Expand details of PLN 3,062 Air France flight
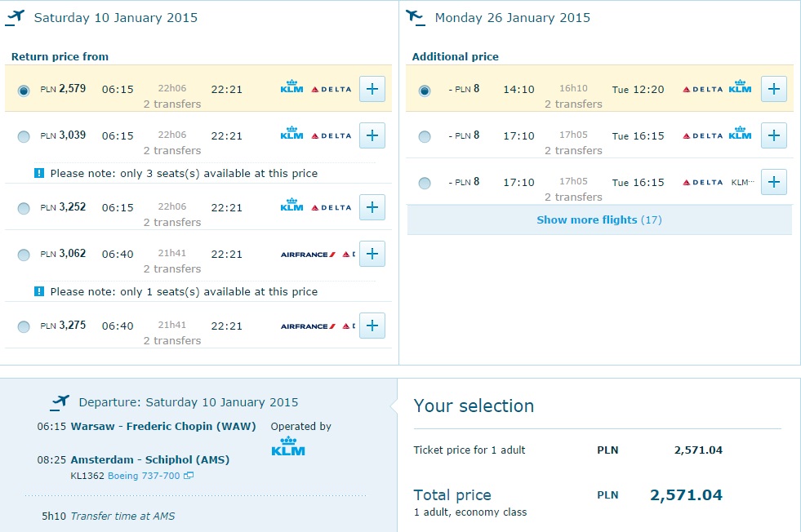The width and height of the screenshot is (801, 532). [372, 254]
